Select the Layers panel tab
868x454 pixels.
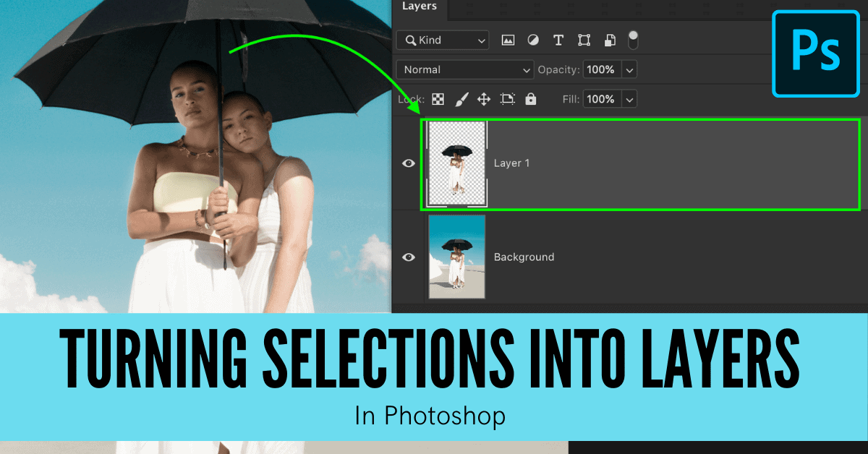(420, 7)
